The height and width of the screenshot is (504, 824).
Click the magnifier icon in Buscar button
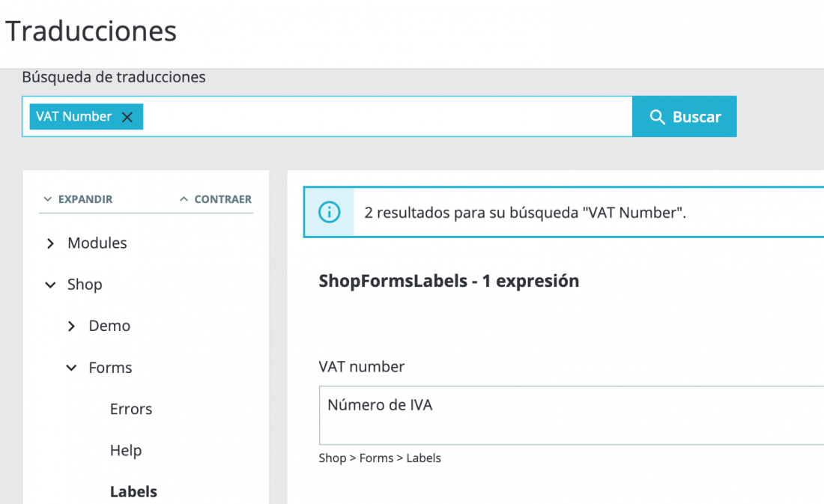coord(657,117)
